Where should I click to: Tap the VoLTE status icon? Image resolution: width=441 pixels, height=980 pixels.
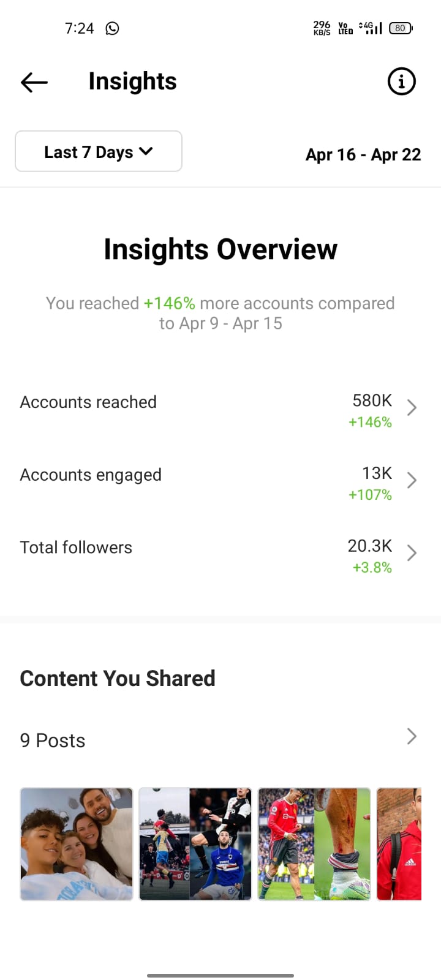pyautogui.click(x=345, y=28)
